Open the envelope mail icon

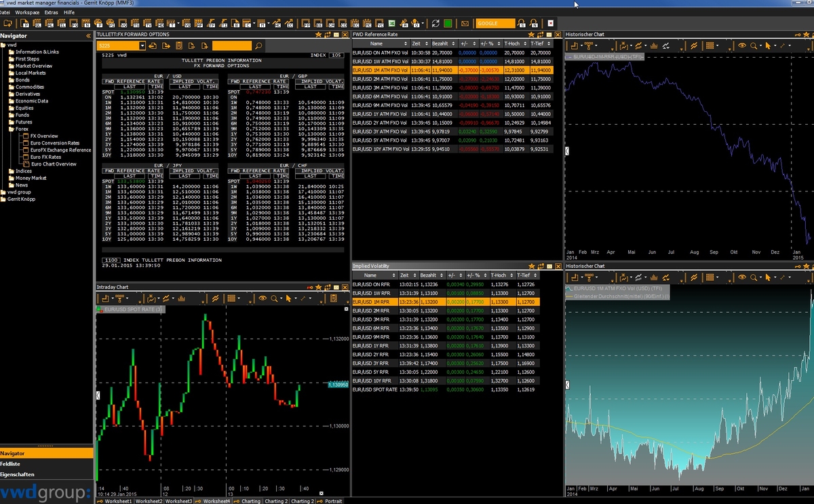465,24
